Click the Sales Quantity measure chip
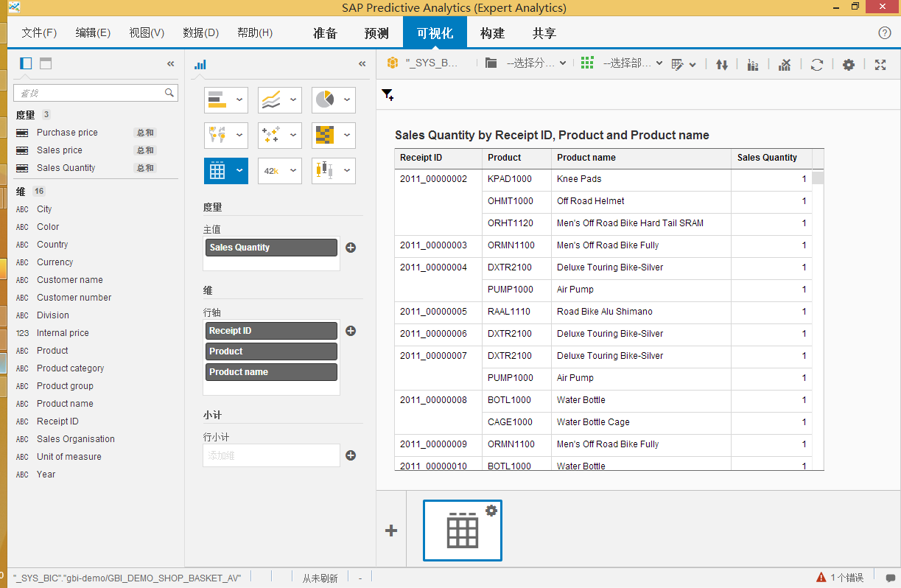Image resolution: width=901 pixels, height=588 pixels. 271,248
